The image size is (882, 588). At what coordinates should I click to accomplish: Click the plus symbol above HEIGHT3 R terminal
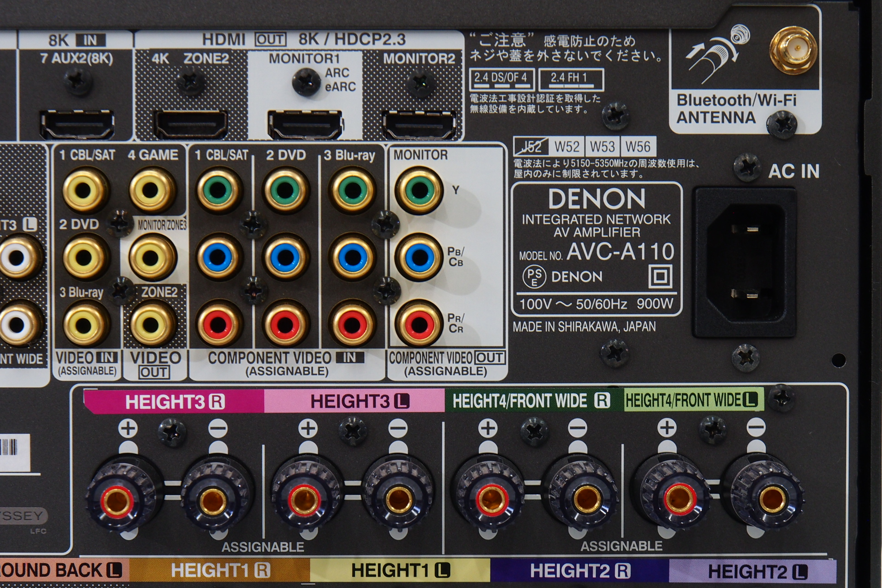point(128,428)
